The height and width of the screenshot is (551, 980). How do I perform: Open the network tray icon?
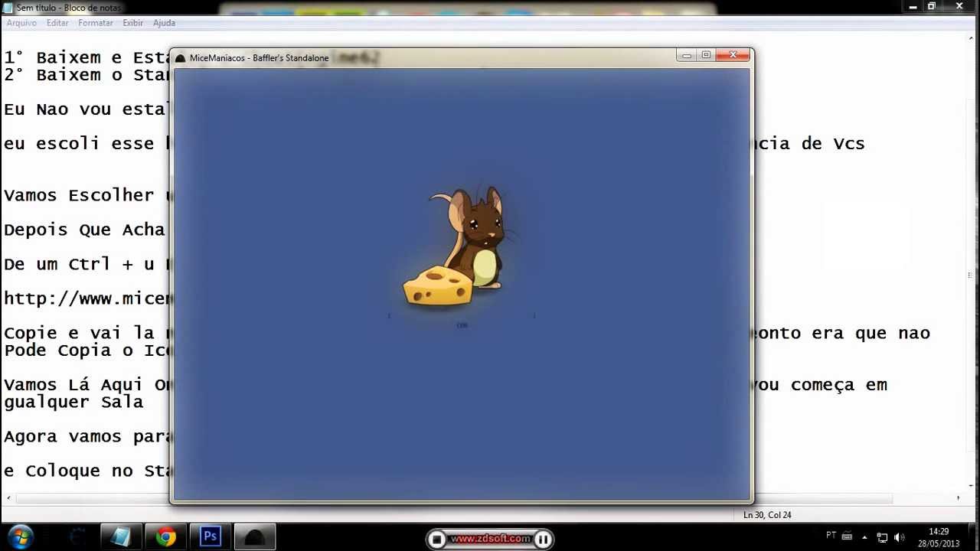[x=882, y=537]
